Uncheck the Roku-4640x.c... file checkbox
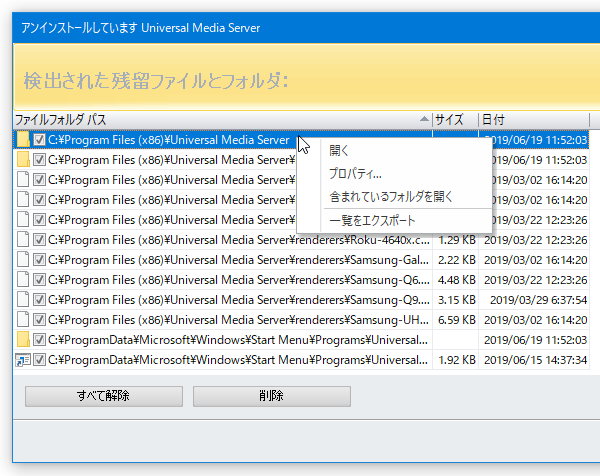Viewport: 600px width, 476px height. pyautogui.click(x=39, y=240)
